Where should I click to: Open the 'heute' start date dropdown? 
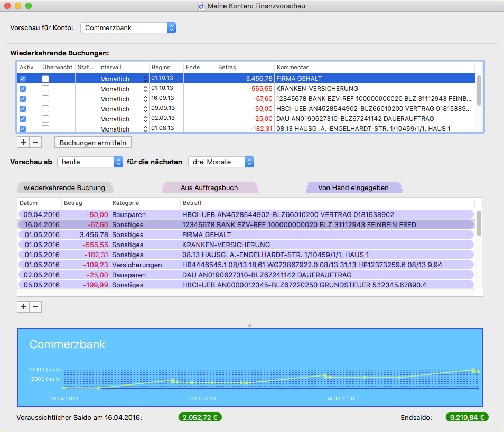(90, 162)
